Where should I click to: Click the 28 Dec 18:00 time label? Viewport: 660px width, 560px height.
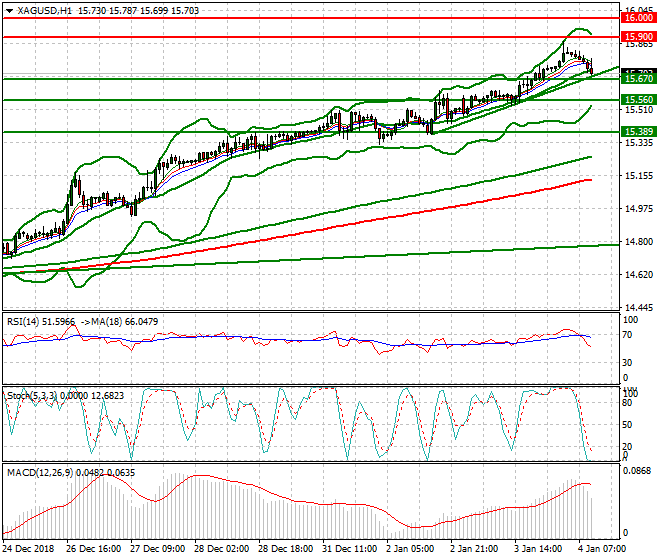point(285,549)
